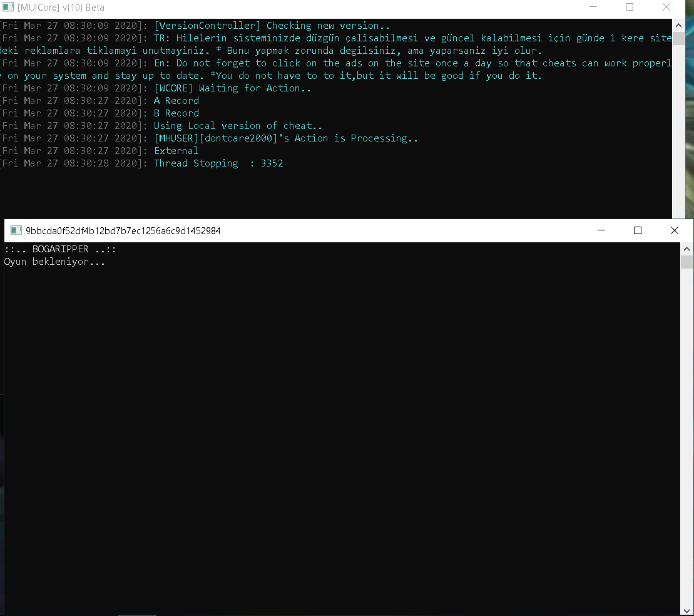694x616 pixels.
Task: Click 'deki reklamlara tiklamayi unutmayiniz' wrapped line
Action: tap(271, 51)
